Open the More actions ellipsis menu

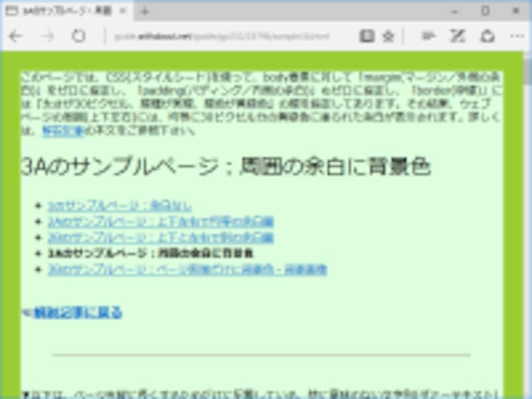517,36
